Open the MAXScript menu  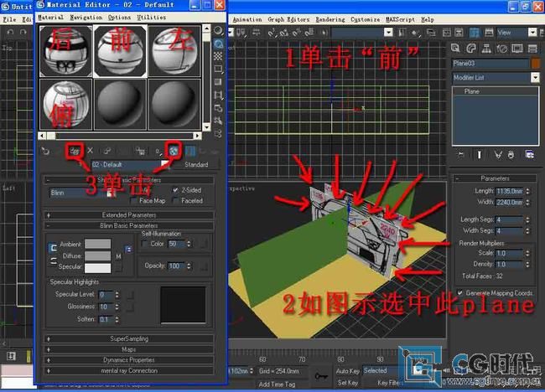tap(401, 19)
